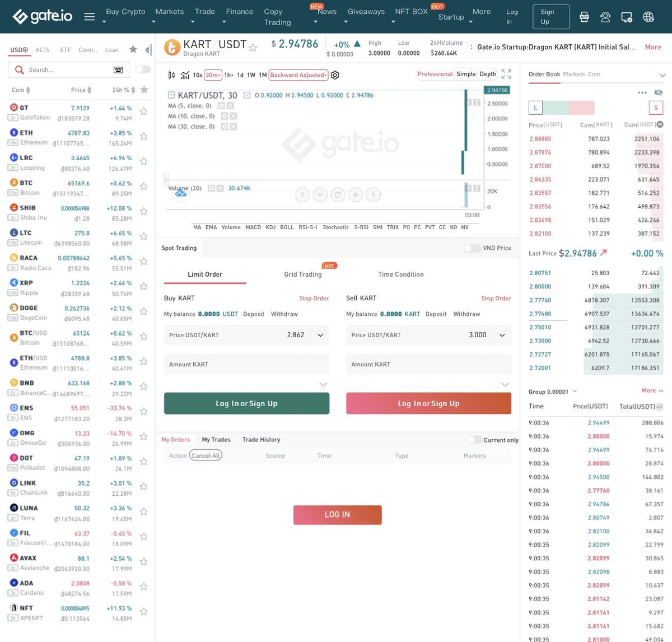The height and width of the screenshot is (642, 672).
Task: Click the gate.io logo
Action: 43,16
